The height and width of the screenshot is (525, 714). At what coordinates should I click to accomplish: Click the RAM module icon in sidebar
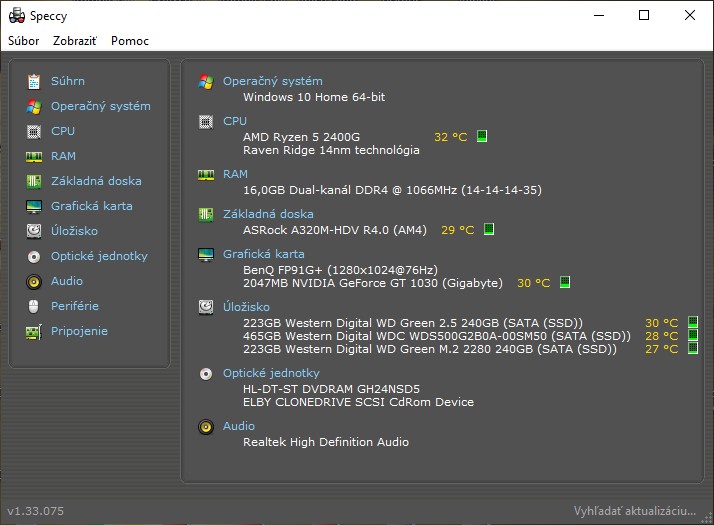(33, 156)
